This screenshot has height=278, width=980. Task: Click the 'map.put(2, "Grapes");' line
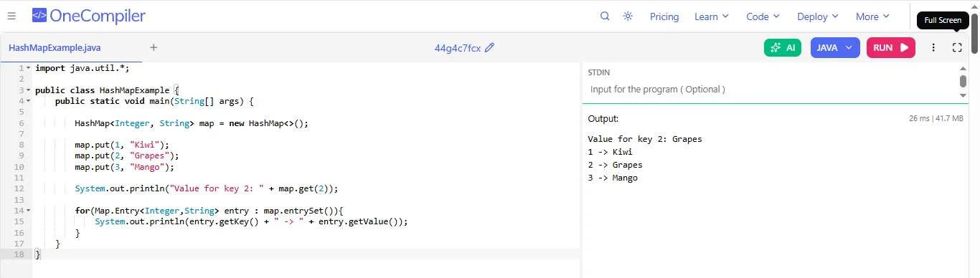[x=127, y=156]
